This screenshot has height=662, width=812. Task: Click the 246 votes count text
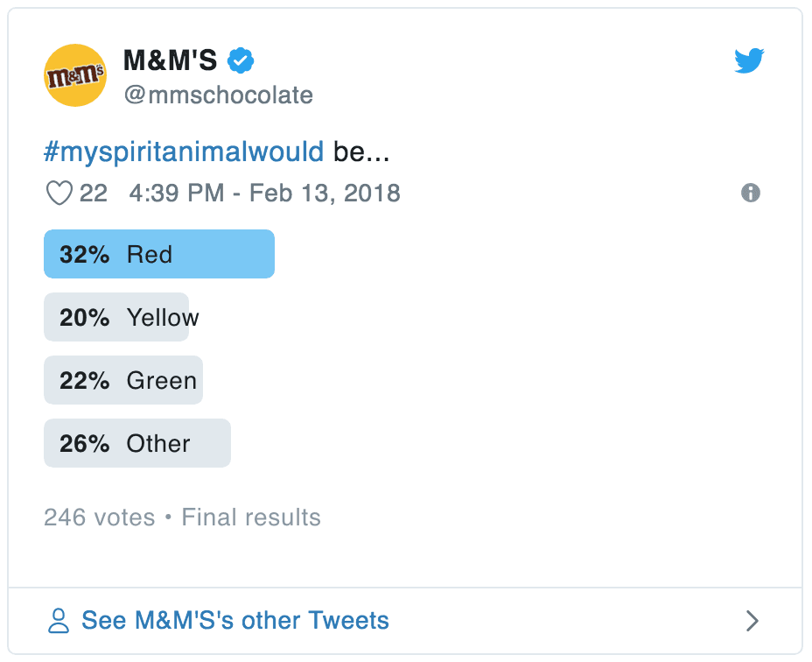click(99, 518)
